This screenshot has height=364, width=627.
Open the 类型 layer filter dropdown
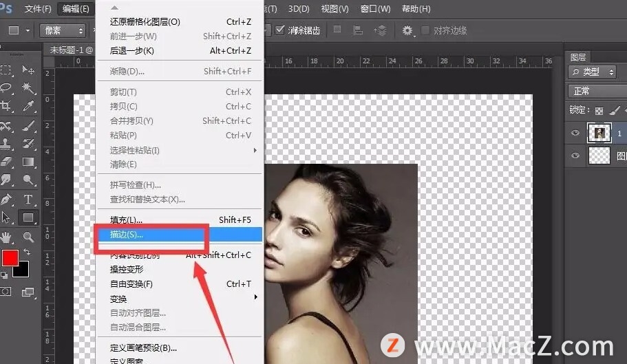tap(592, 72)
